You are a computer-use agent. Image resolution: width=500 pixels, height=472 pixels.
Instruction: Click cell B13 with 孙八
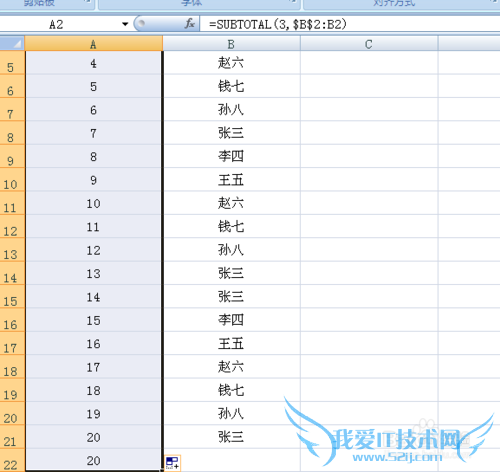click(232, 250)
